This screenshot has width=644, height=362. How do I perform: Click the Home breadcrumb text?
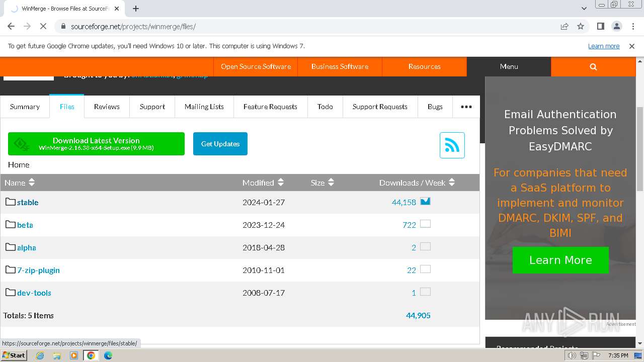coord(19,165)
